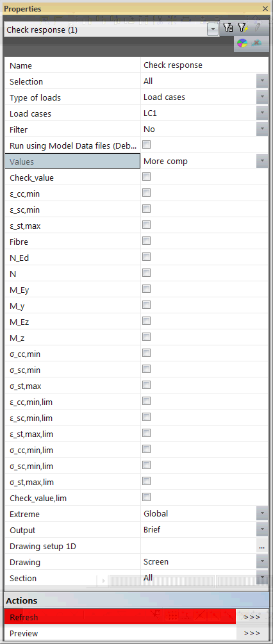Click the filter with table icon

pyautogui.click(x=228, y=28)
